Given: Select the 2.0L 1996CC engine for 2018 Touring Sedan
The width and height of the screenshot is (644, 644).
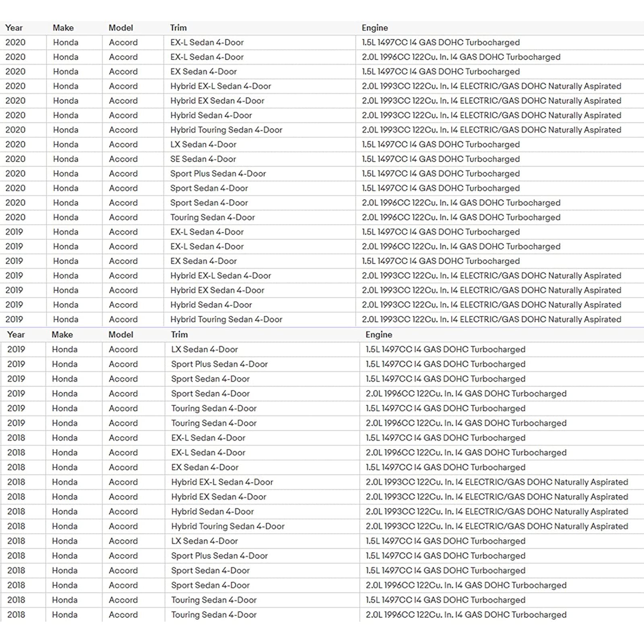Looking at the screenshot, I should (502, 615).
